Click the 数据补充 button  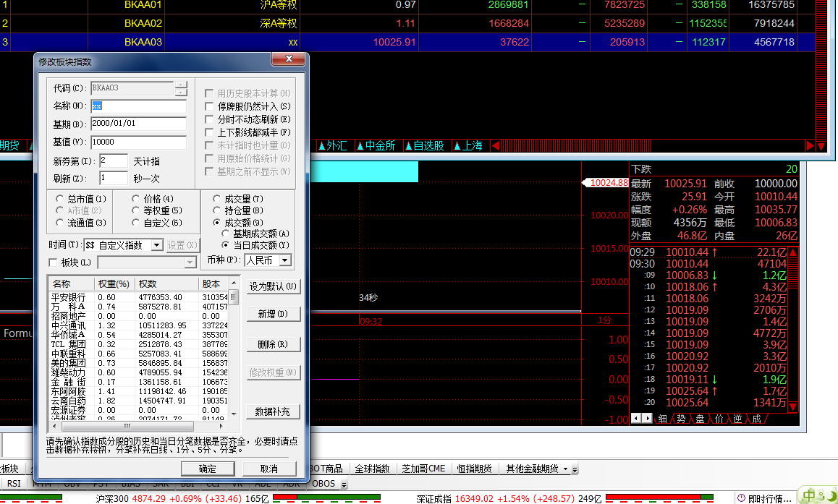click(273, 411)
